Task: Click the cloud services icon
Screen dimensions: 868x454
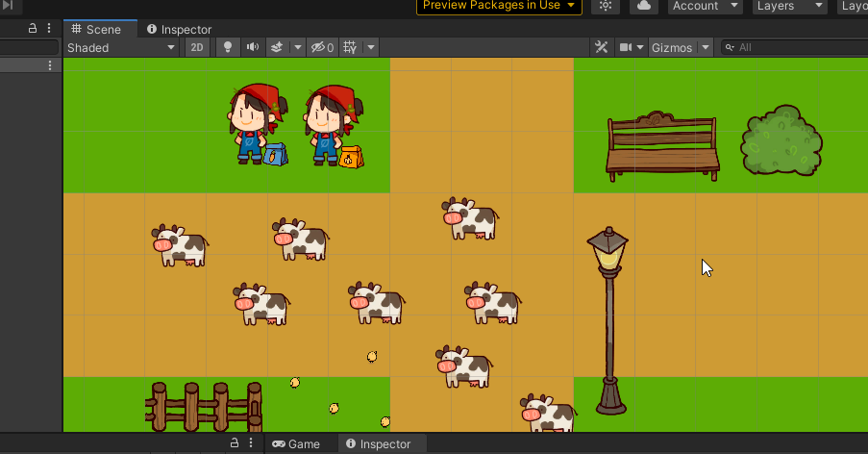Action: [x=643, y=6]
